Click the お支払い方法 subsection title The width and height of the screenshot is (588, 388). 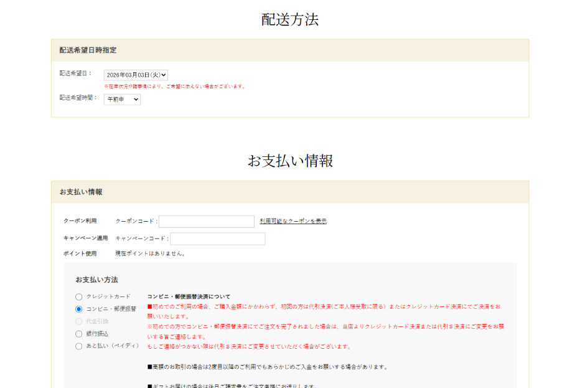coord(96,280)
